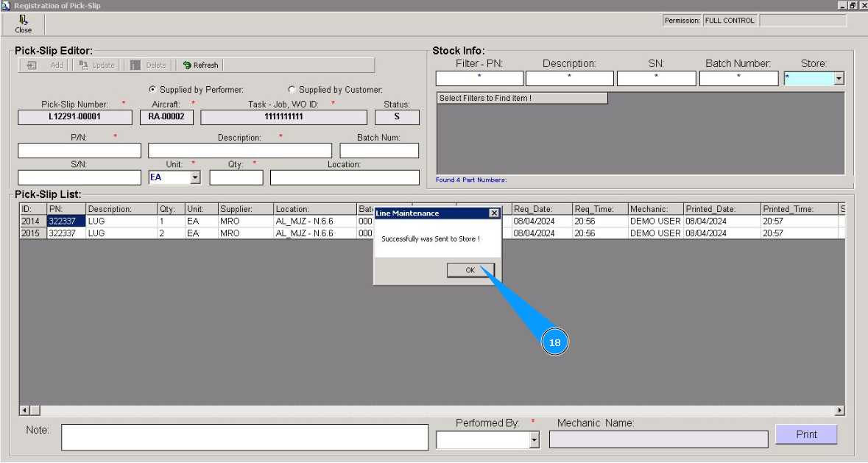
Task: Open the Unit dropdown showing EA
Action: click(x=195, y=177)
